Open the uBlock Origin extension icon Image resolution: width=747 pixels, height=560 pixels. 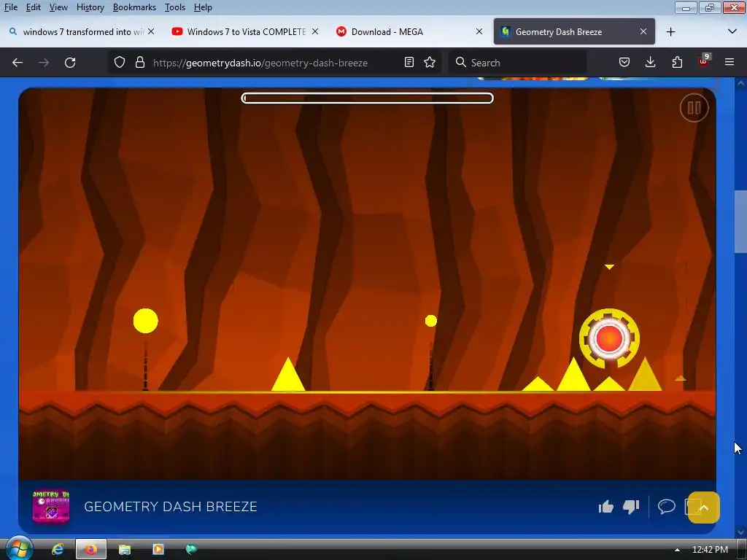tap(704, 61)
